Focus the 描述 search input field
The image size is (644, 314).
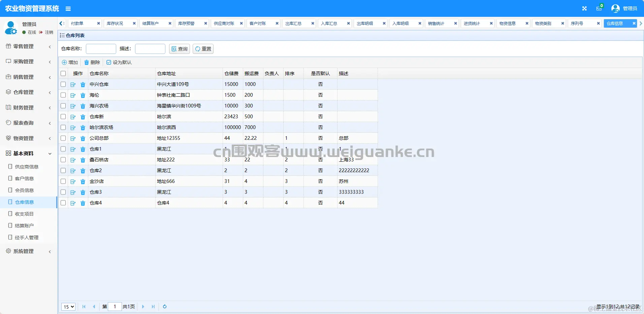150,49
